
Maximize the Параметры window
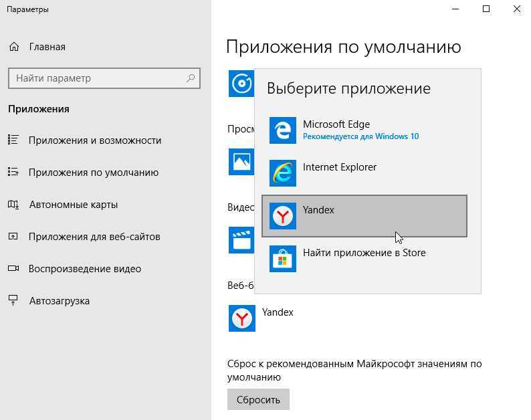tap(486, 9)
